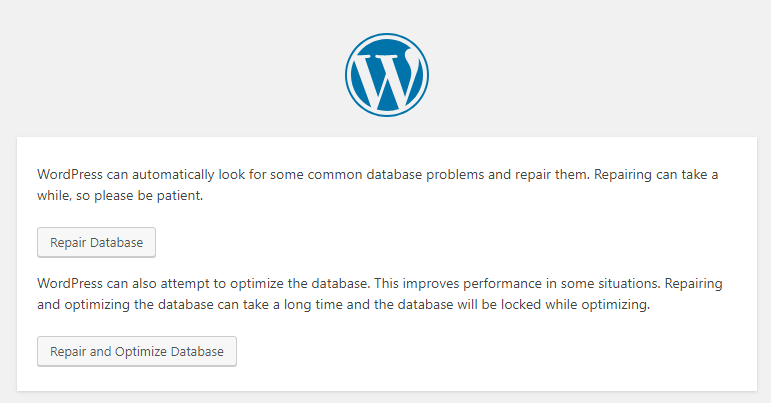Click gray background left of WordPress logo
The height and width of the screenshot is (403, 771).
pos(172,75)
